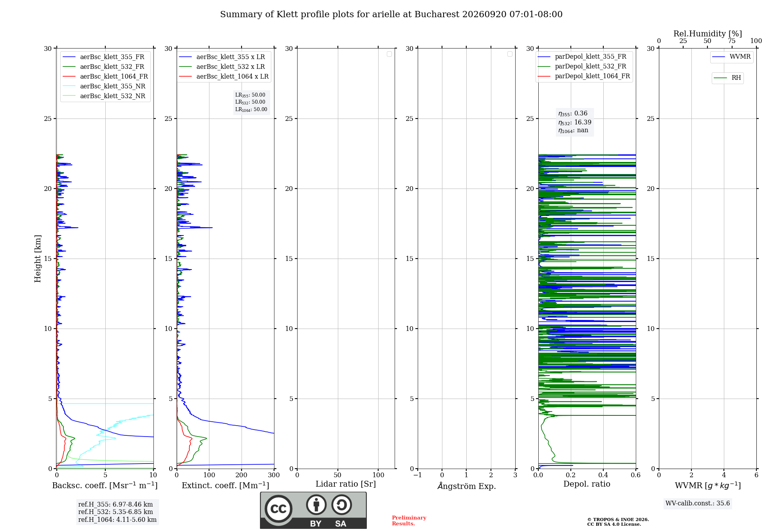Viewport: 783px width, 532px height.
Task: Click the TROPOS & INOE 2026 copyright line
Action: pos(618,519)
